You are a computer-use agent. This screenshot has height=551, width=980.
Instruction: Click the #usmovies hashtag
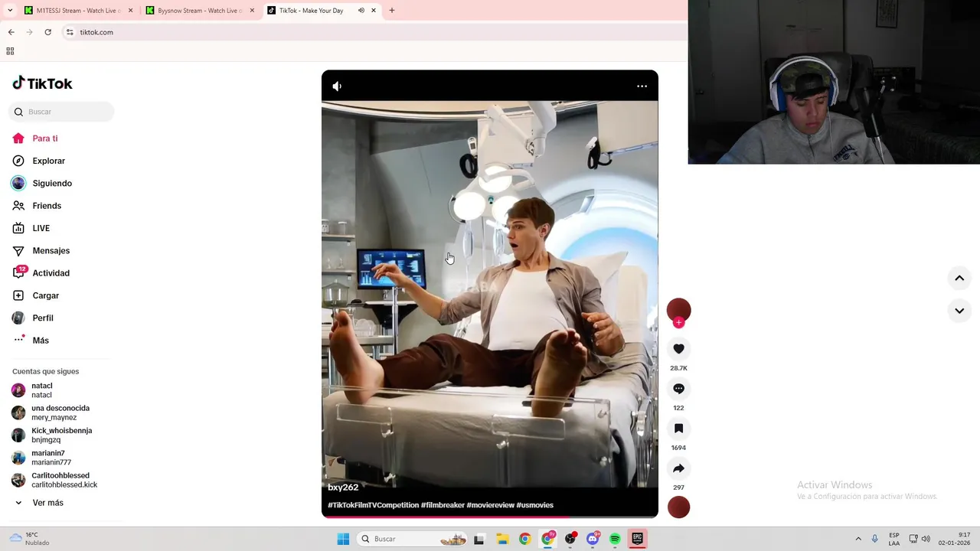click(534, 505)
